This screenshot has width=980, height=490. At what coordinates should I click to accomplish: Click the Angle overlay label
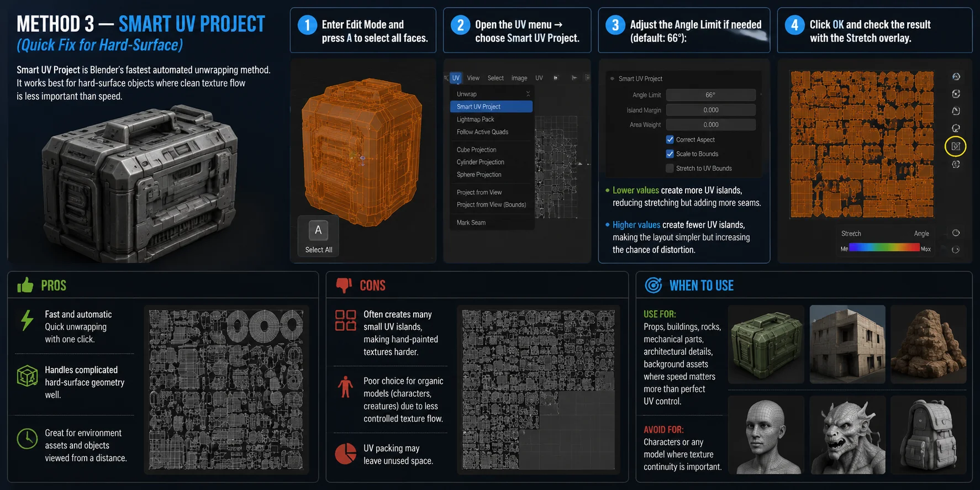921,234
